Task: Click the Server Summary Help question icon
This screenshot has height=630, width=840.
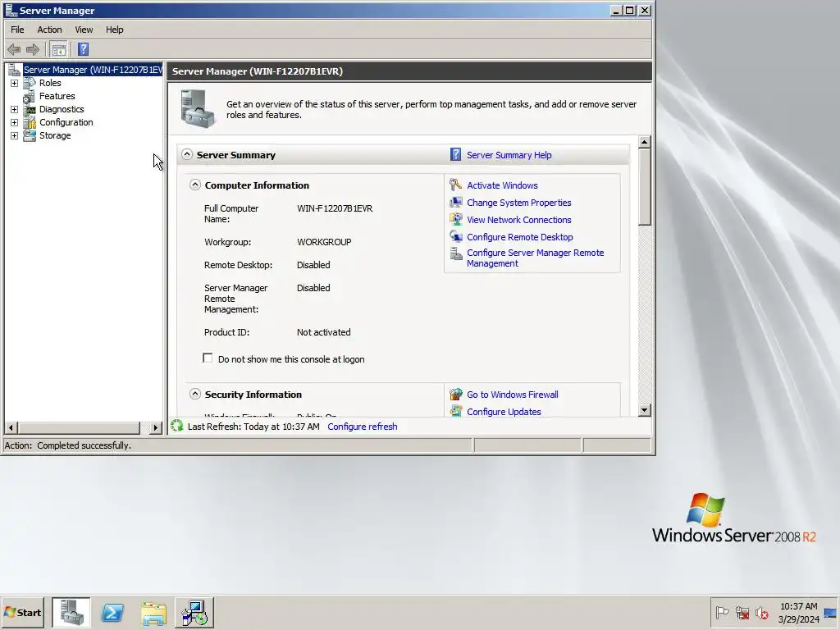Action: coord(455,155)
